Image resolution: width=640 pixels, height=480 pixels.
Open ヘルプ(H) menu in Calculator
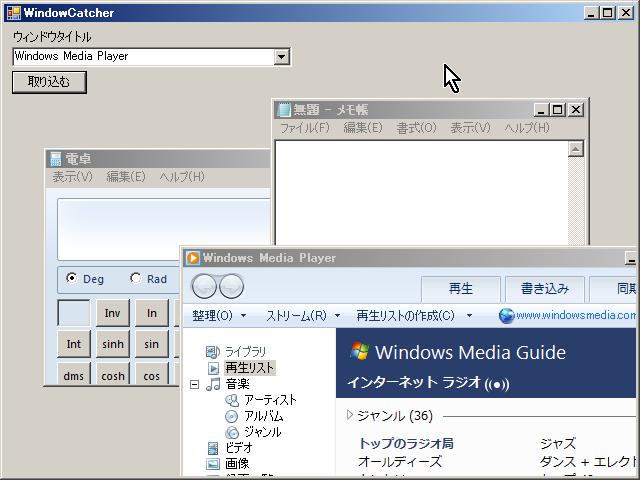pyautogui.click(x=182, y=177)
